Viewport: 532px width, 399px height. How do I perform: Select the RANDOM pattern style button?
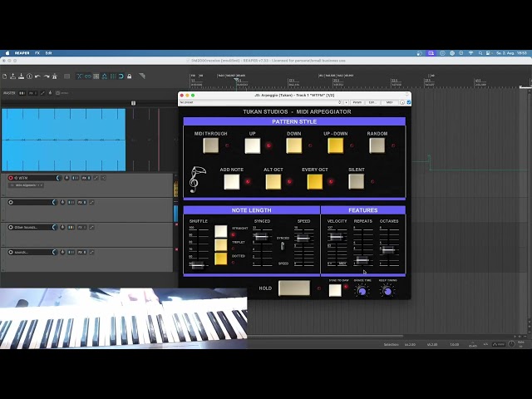(x=377, y=145)
